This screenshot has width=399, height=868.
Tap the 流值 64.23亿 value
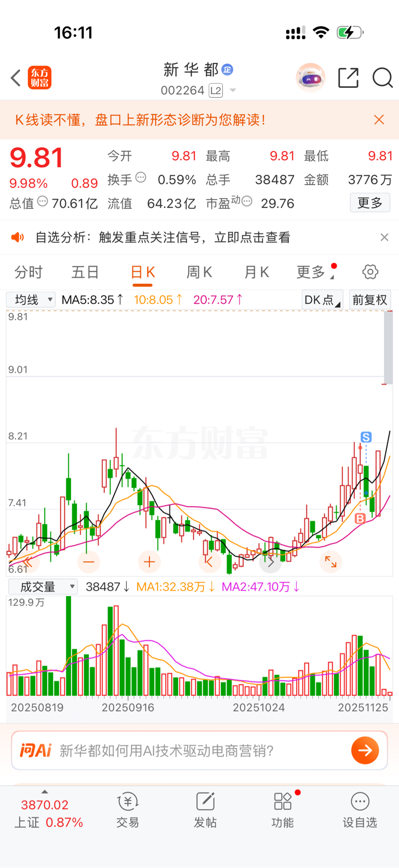point(171,203)
